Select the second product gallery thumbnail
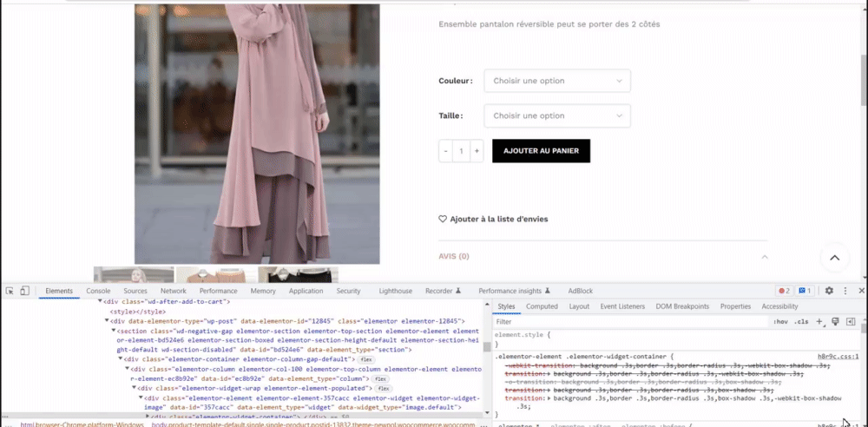 [215, 275]
